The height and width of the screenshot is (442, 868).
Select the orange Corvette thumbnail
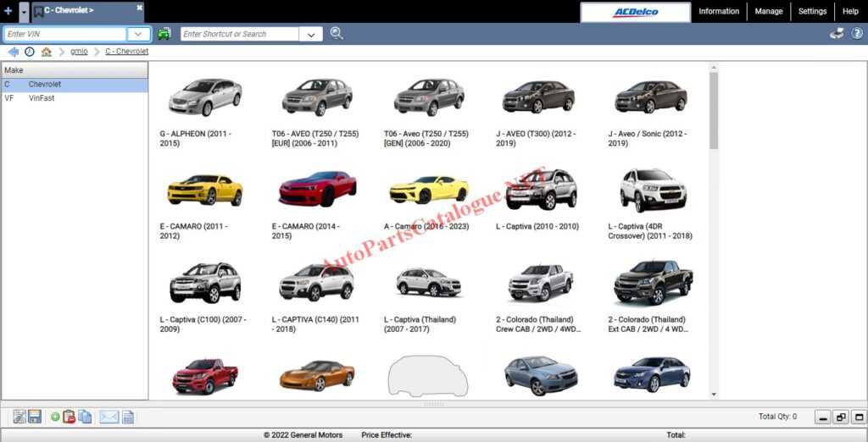(317, 376)
